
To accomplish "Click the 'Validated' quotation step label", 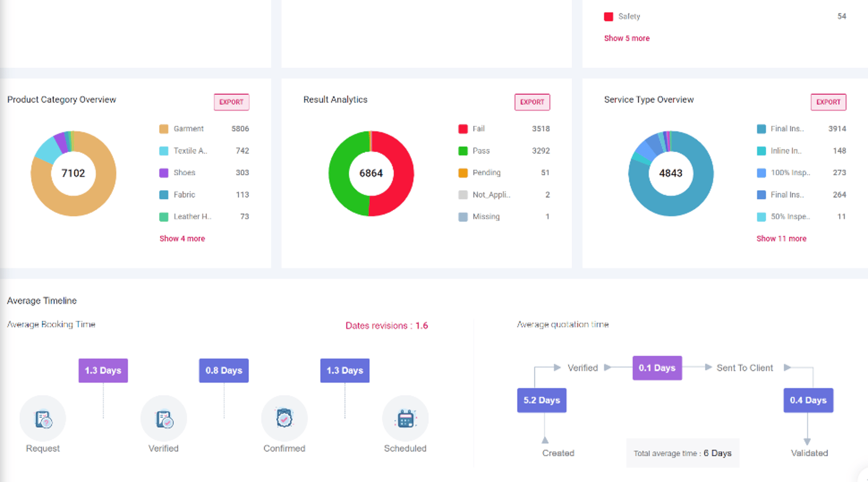I will [x=810, y=453].
